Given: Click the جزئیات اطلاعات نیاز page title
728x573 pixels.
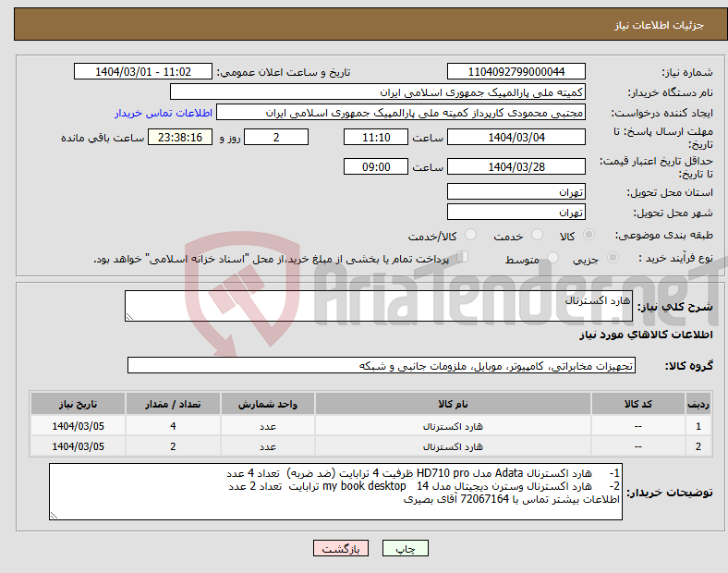Looking at the screenshot, I should [660, 25].
